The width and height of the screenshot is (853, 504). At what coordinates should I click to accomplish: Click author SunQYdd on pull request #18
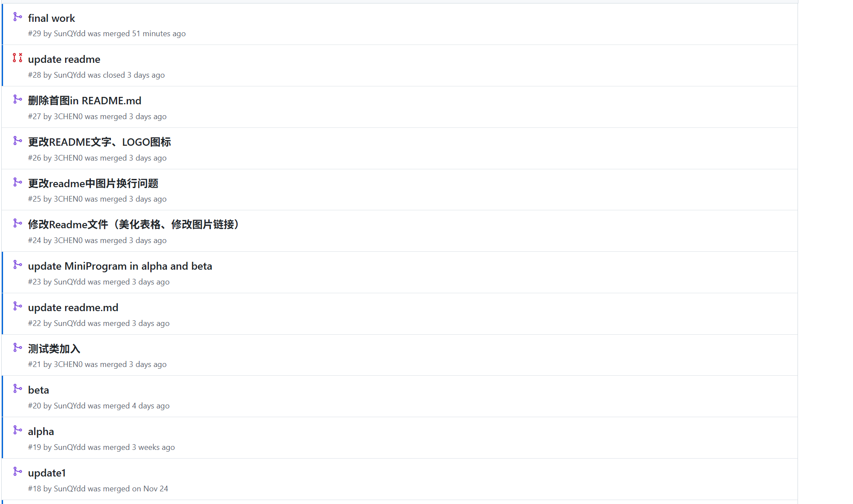69,489
